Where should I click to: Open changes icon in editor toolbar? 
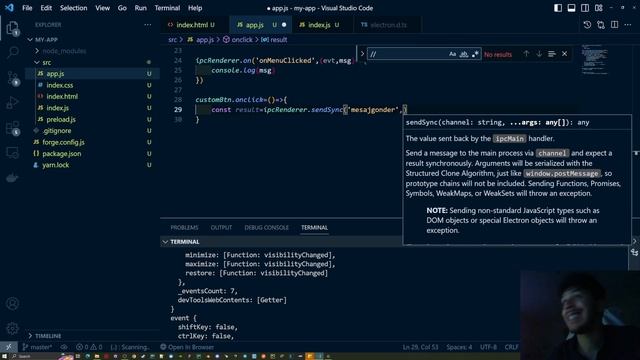(x=601, y=25)
